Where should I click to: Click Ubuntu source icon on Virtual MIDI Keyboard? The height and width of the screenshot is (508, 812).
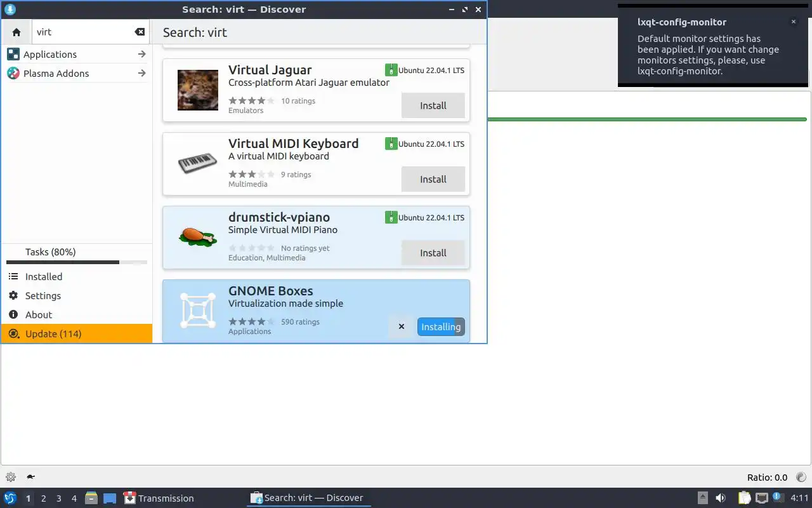point(391,144)
